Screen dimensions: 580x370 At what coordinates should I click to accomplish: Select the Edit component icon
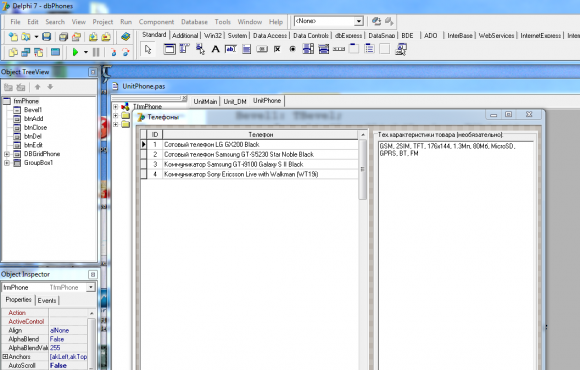pos(231,49)
